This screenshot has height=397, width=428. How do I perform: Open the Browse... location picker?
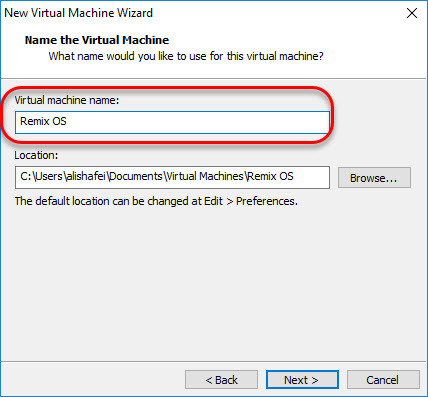[374, 178]
